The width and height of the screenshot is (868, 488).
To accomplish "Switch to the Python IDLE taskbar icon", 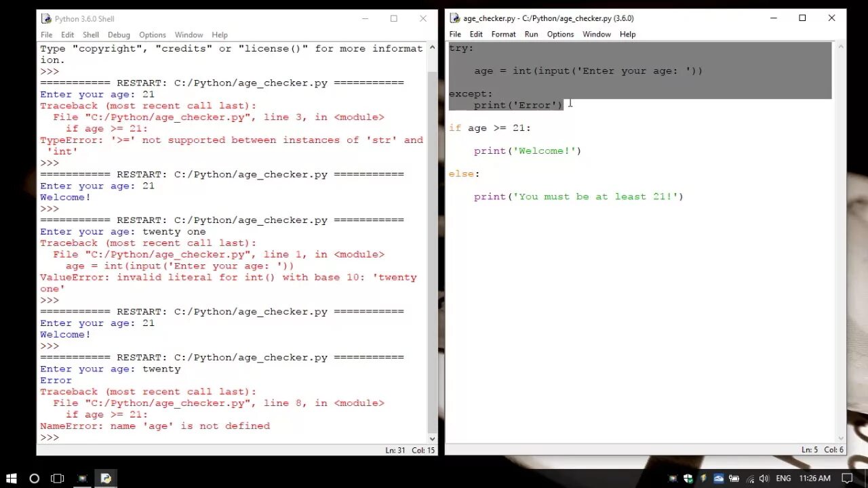I will (106, 478).
